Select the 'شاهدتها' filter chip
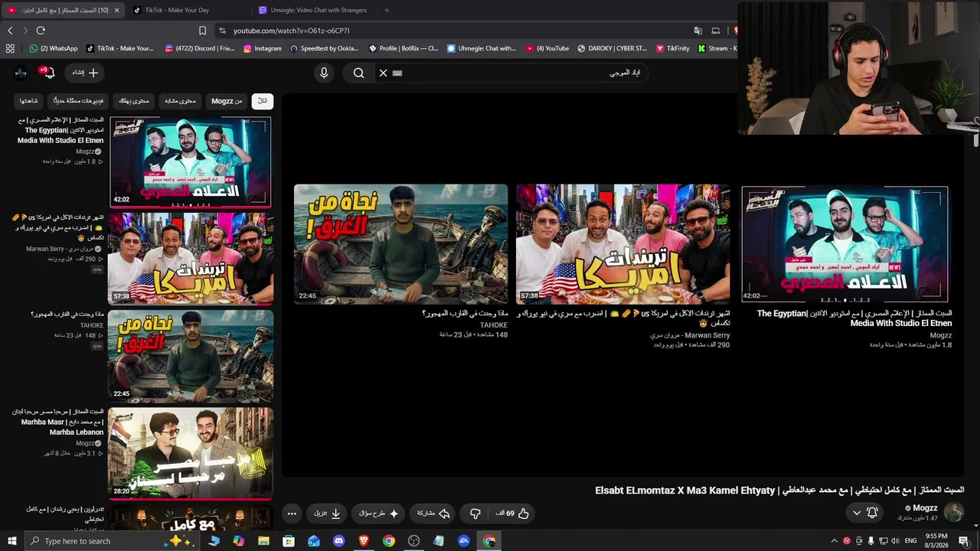Screen dimensions: 980x551 click(x=28, y=101)
